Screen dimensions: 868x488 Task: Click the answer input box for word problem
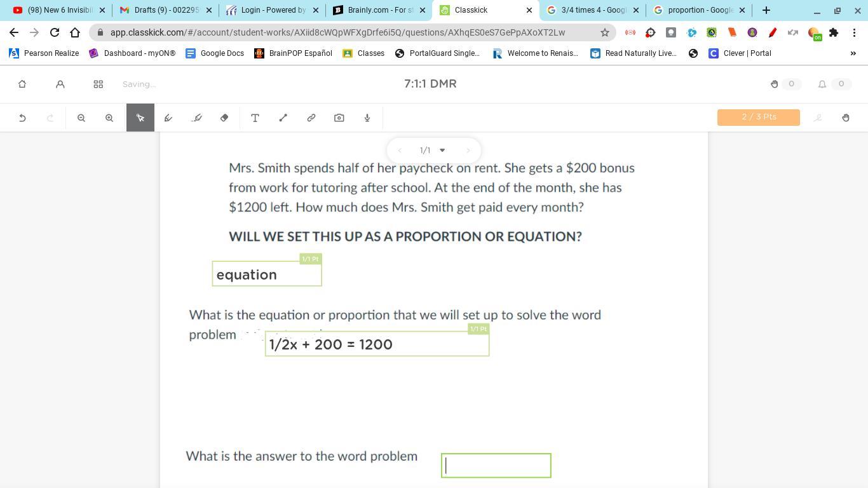[496, 466]
